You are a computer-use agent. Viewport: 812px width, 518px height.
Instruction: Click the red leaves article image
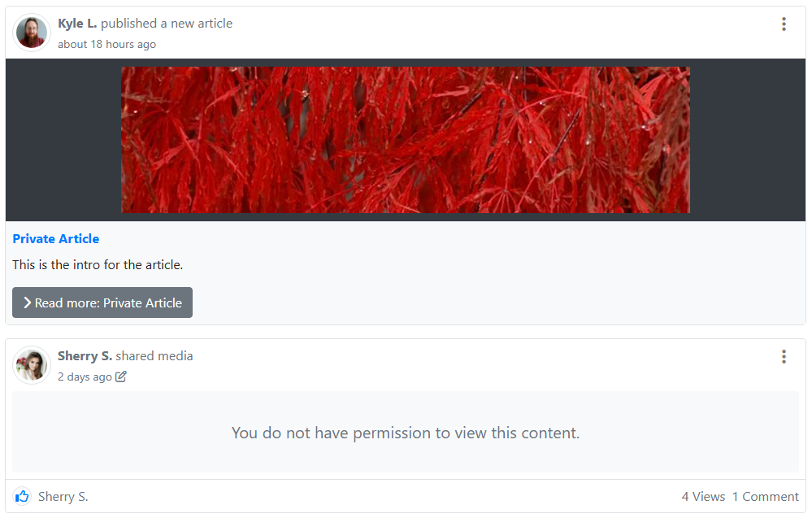[405, 140]
